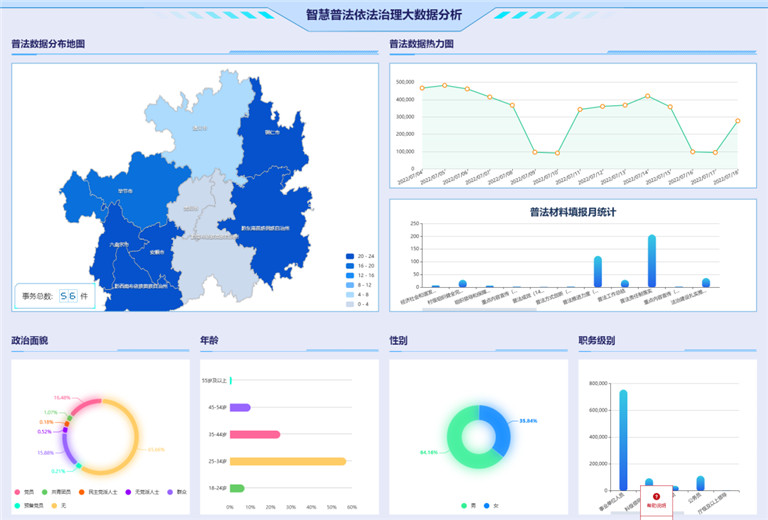Click the tallest bar in 普法材料填报月统计 chart
The width and height of the screenshot is (768, 520).
pyautogui.click(x=651, y=261)
